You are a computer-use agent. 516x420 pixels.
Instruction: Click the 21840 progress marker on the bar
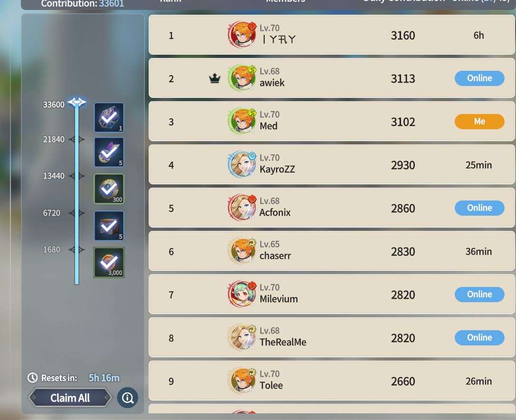point(76,140)
